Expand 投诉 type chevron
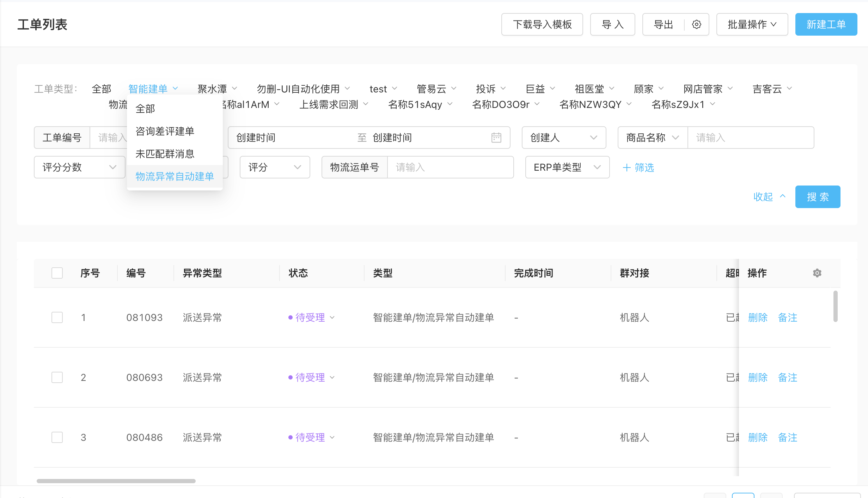This screenshot has height=498, width=868. coord(503,88)
